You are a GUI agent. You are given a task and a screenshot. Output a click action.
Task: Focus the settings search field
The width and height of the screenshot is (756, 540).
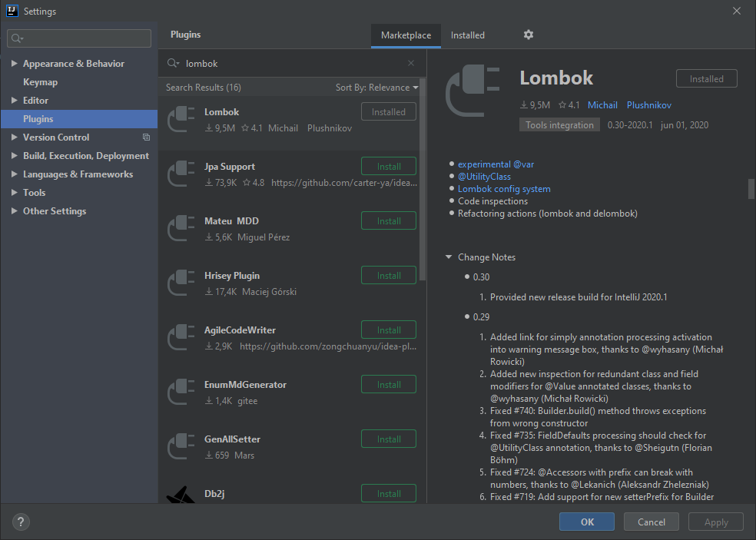(x=79, y=38)
